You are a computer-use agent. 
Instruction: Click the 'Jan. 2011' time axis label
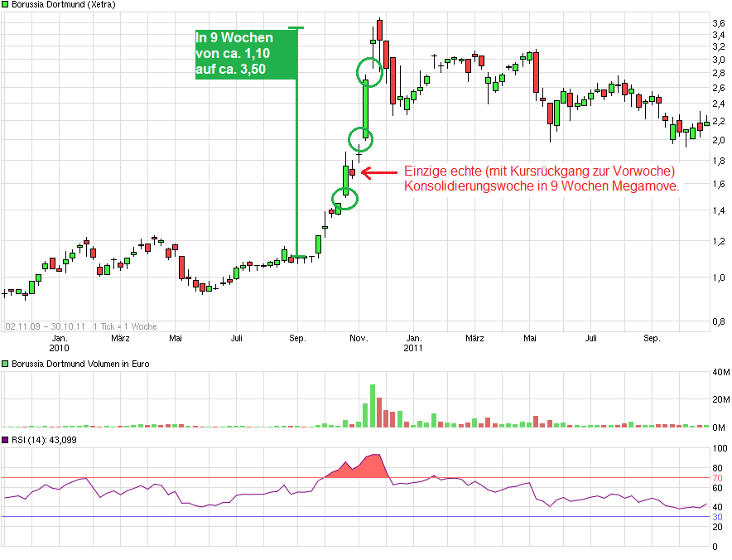tap(413, 343)
